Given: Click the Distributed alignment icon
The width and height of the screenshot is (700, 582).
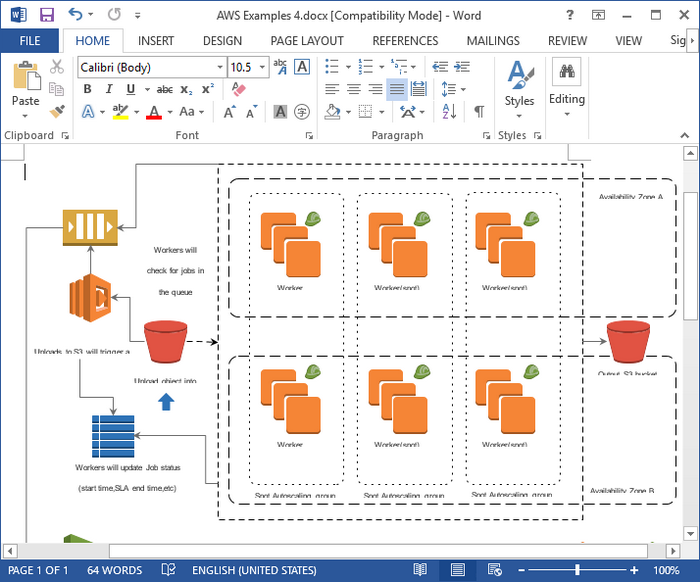Looking at the screenshot, I should (419, 89).
